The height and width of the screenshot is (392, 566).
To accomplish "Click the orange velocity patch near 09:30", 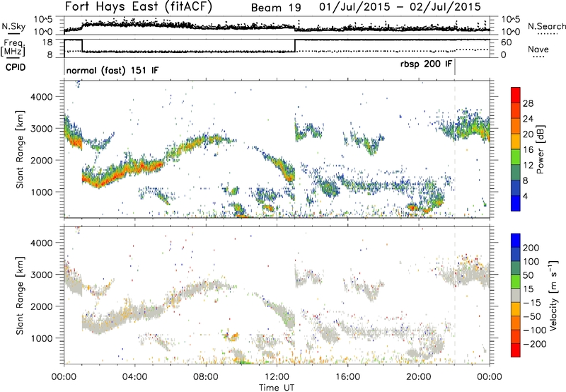I will [233, 337].
